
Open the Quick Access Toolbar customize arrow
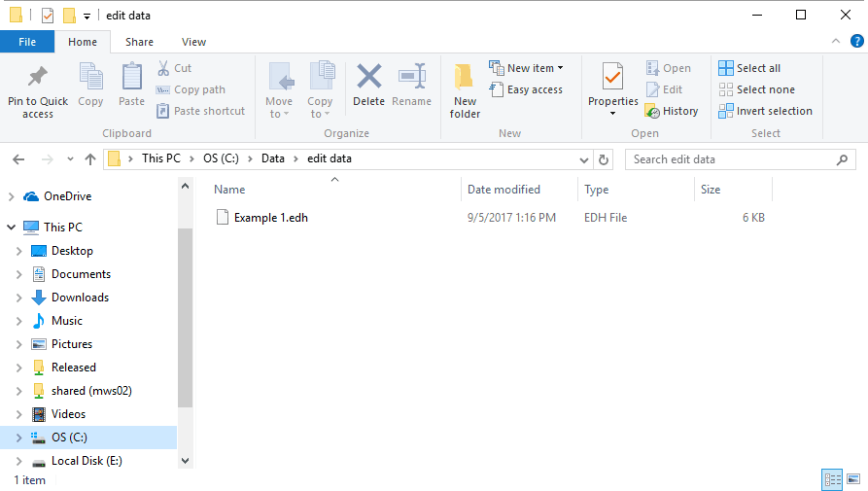tap(87, 17)
